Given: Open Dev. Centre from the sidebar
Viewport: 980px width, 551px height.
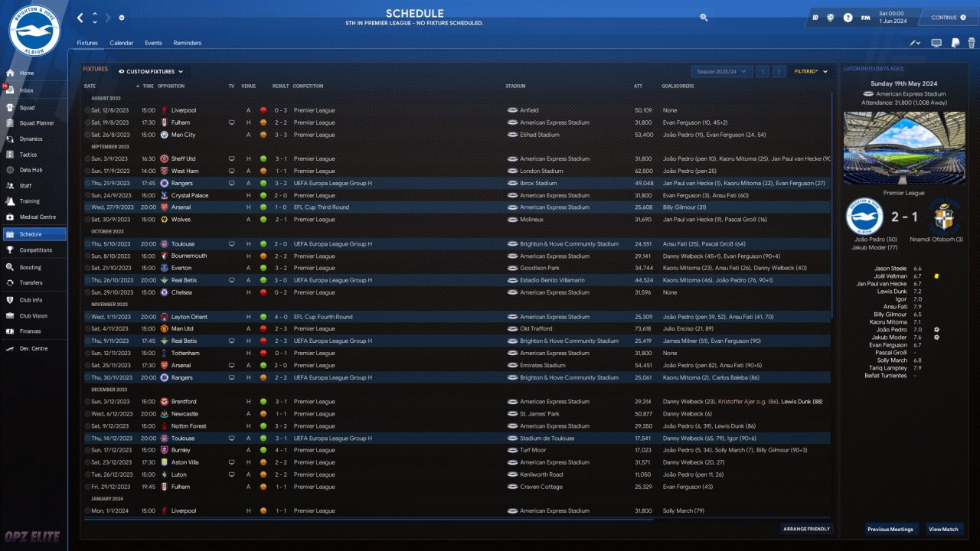Looking at the screenshot, I should pyautogui.click(x=34, y=349).
